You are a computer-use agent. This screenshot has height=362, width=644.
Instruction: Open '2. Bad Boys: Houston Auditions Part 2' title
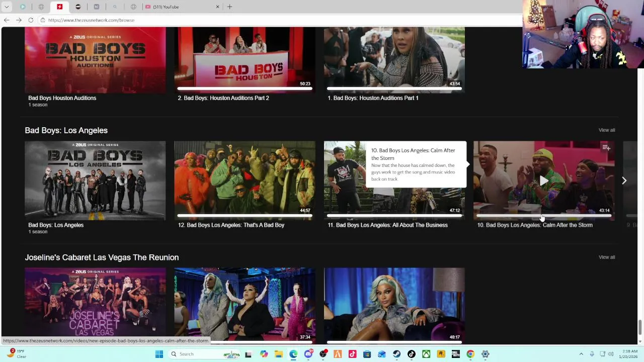coord(223,98)
